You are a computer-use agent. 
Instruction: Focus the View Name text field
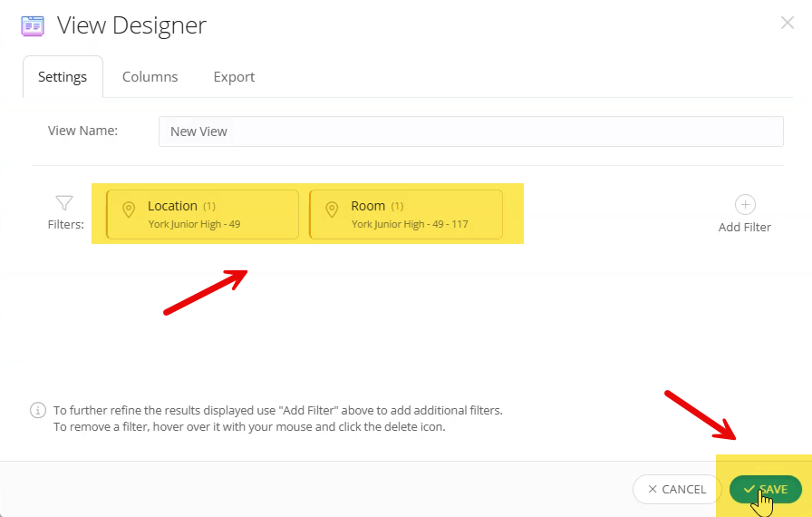[x=470, y=132]
